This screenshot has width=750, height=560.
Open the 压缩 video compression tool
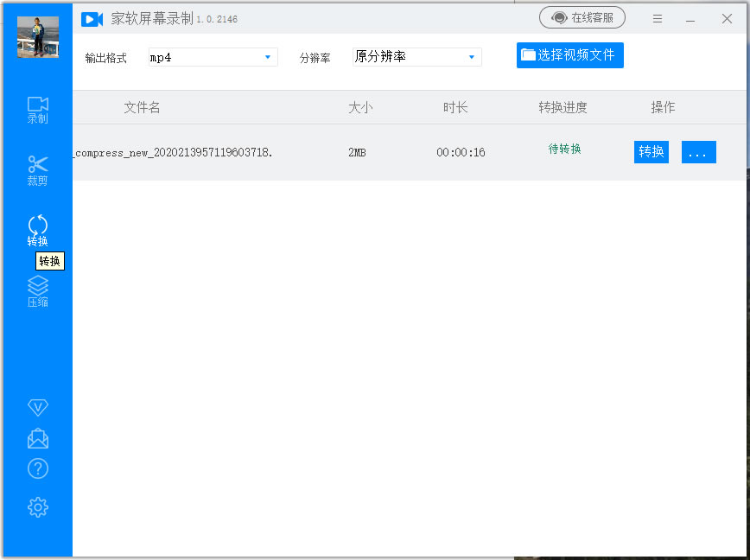tap(37, 292)
